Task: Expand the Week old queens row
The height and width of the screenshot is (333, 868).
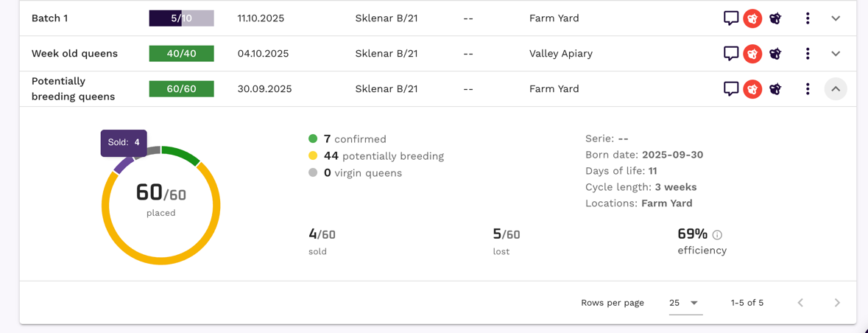Action: point(836,54)
